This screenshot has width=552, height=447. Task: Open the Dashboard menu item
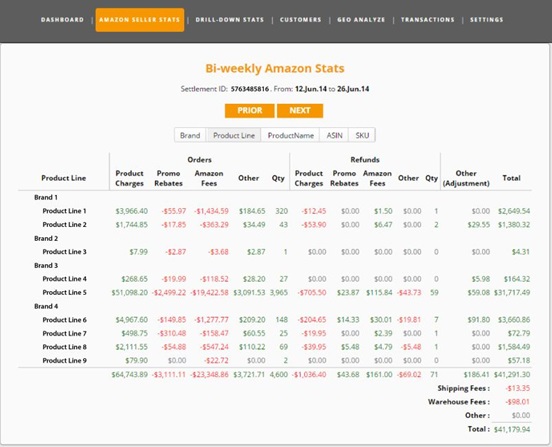(62, 20)
